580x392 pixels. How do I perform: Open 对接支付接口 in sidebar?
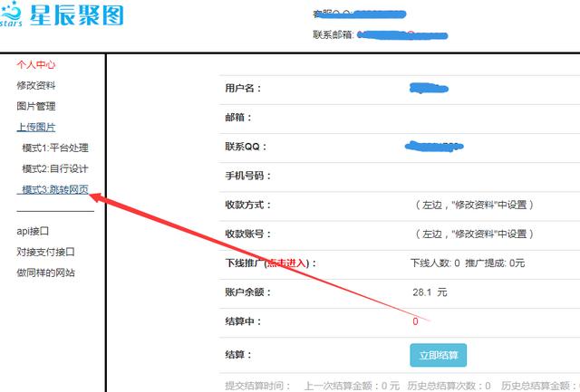click(45, 252)
